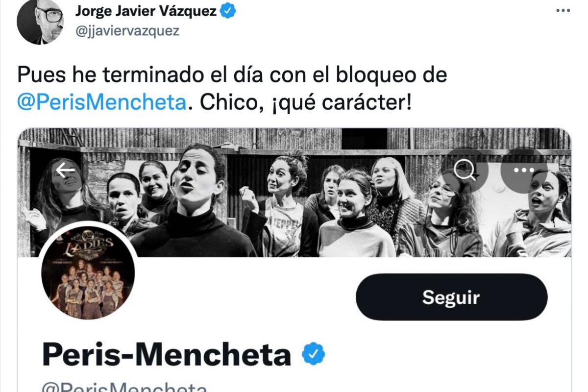Open the three-dot options on banner
588x392 pixels.
pyautogui.click(x=524, y=171)
